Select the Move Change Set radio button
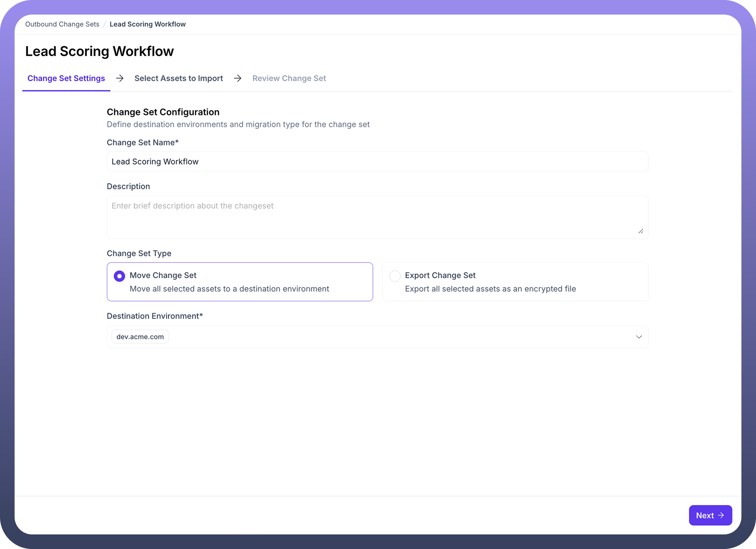The image size is (756, 549). tap(119, 276)
